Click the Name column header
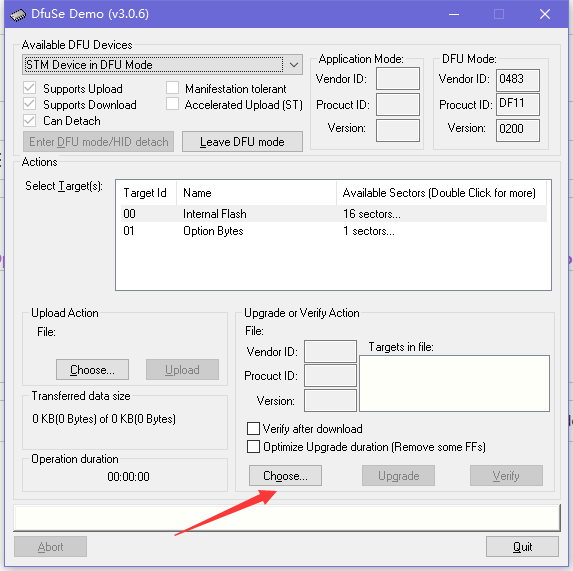 [x=256, y=193]
